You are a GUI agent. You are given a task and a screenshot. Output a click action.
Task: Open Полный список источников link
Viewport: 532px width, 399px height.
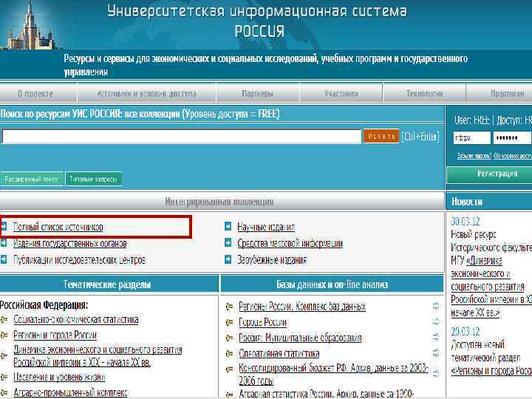pyautogui.click(x=58, y=227)
